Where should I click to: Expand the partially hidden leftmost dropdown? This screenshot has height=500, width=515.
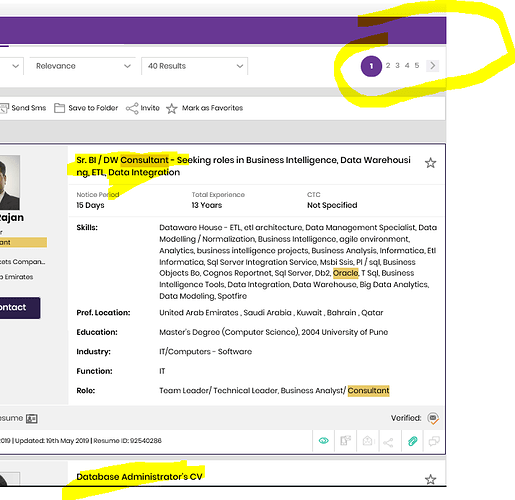click(12, 66)
